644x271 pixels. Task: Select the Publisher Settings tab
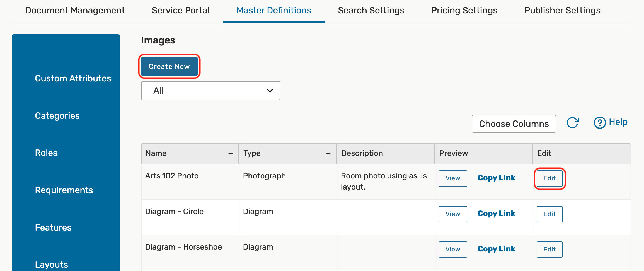[562, 11]
